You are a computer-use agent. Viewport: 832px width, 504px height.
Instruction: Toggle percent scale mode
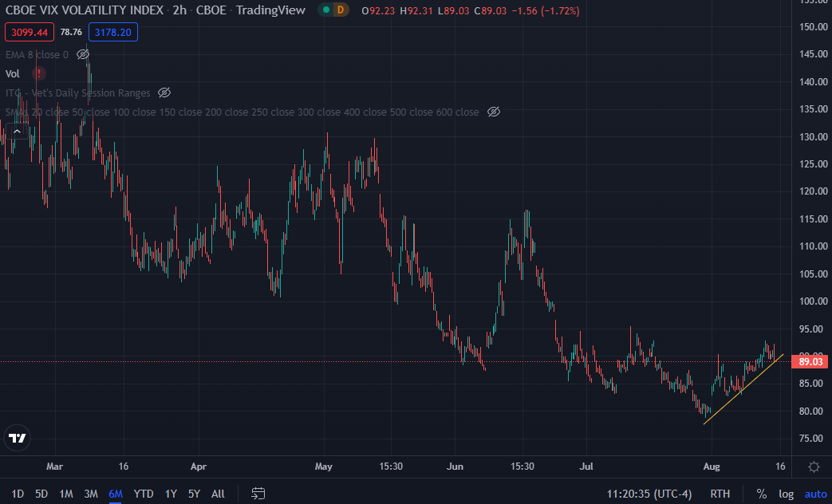click(x=762, y=494)
